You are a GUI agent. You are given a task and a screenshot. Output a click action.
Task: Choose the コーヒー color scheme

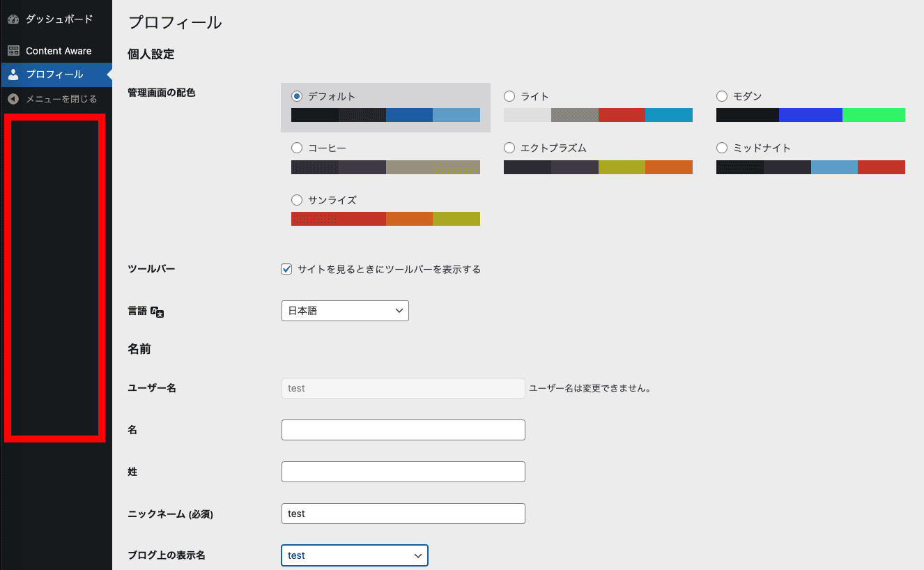tap(296, 148)
